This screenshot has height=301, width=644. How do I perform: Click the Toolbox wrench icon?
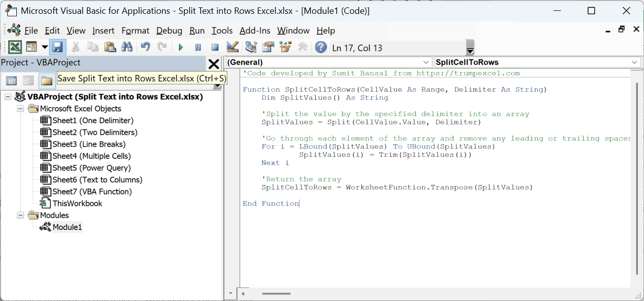tap(302, 47)
